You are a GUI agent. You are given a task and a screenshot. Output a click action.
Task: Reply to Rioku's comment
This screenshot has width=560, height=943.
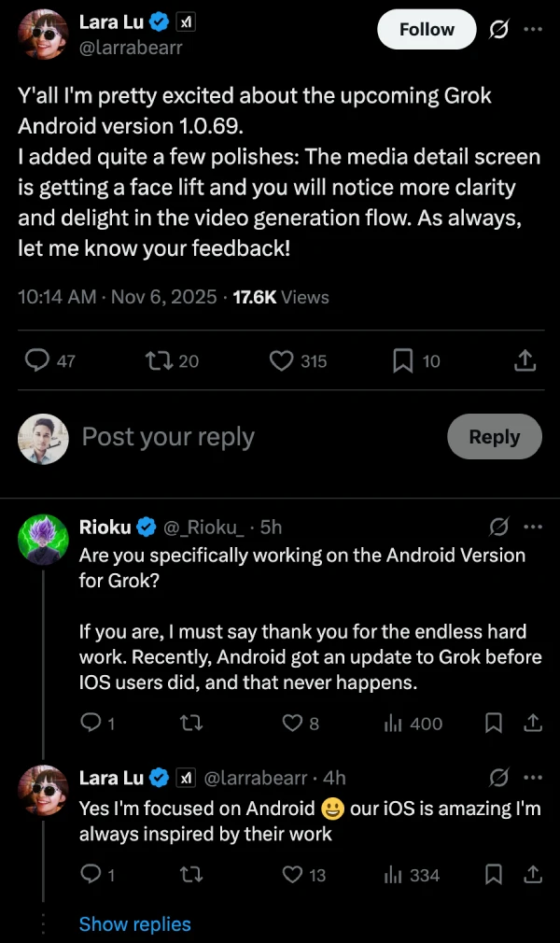tap(89, 724)
